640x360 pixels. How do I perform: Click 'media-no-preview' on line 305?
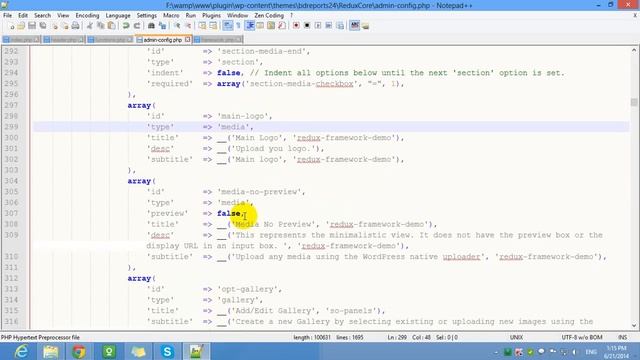point(261,192)
